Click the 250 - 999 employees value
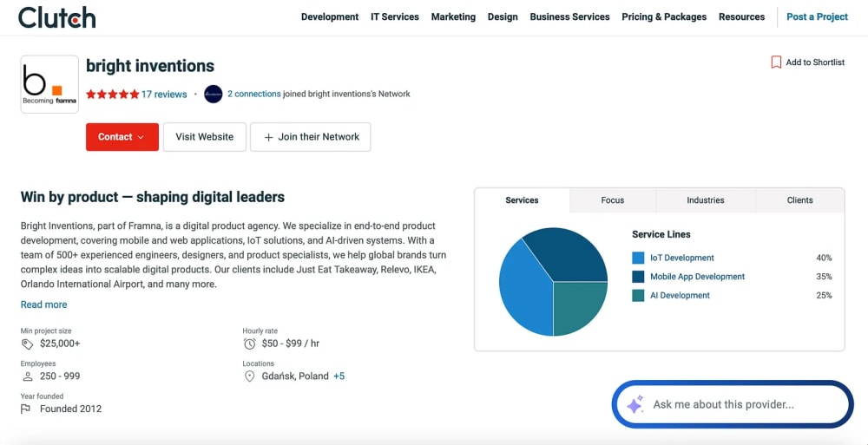 click(60, 376)
